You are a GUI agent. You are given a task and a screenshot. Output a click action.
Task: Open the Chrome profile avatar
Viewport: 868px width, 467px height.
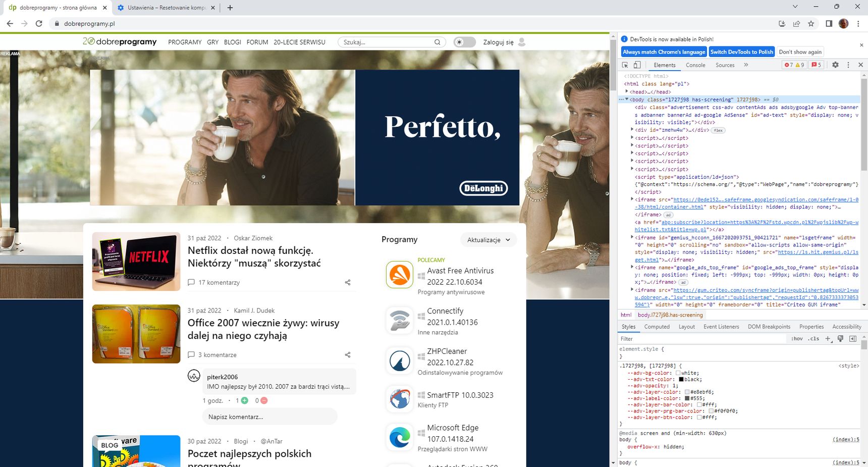843,23
